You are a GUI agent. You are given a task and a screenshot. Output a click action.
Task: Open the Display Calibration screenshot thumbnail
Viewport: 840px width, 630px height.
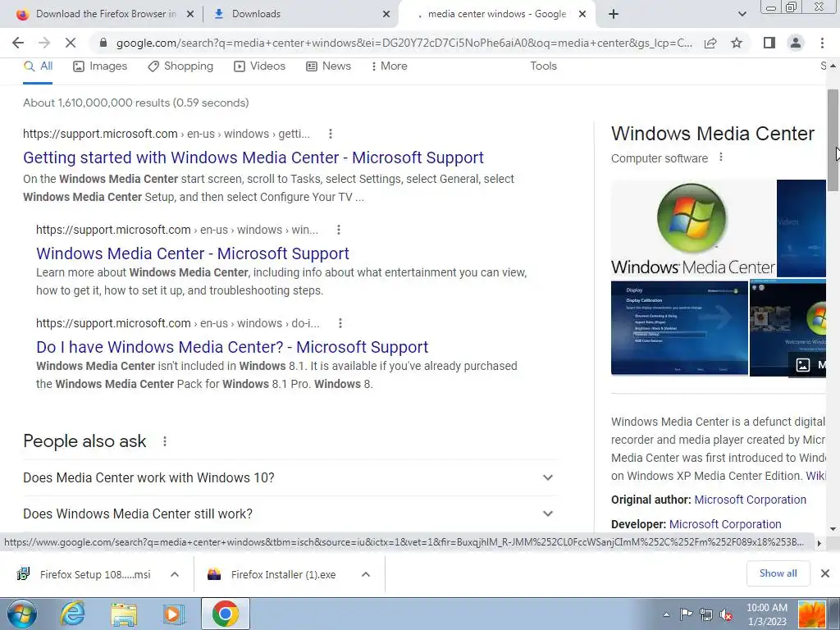679,328
